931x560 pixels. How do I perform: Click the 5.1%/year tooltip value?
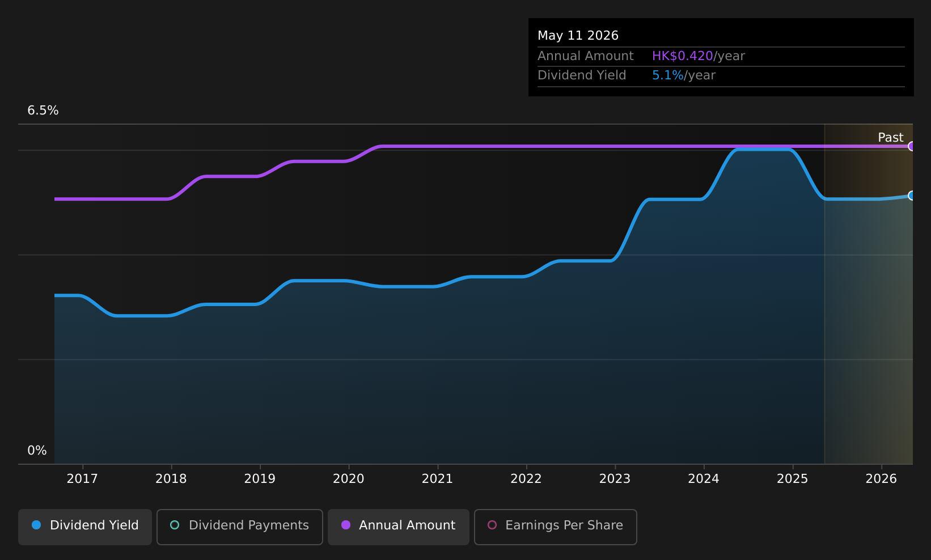coord(684,75)
